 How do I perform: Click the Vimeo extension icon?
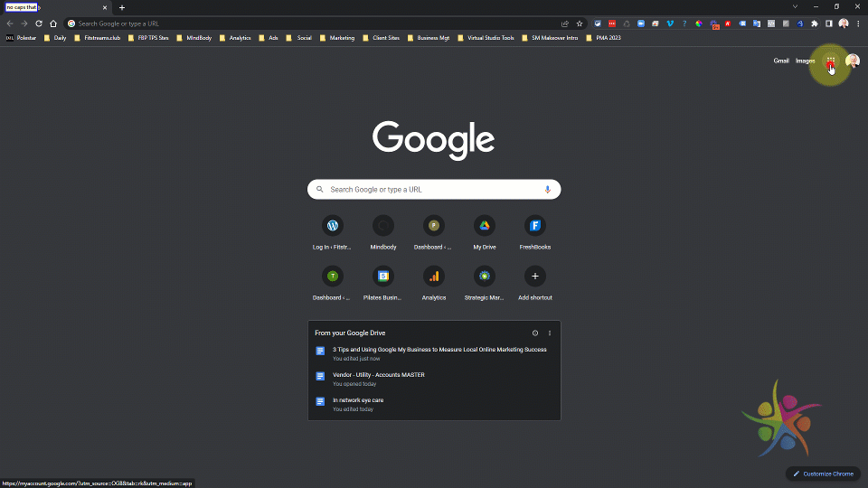[x=670, y=23]
